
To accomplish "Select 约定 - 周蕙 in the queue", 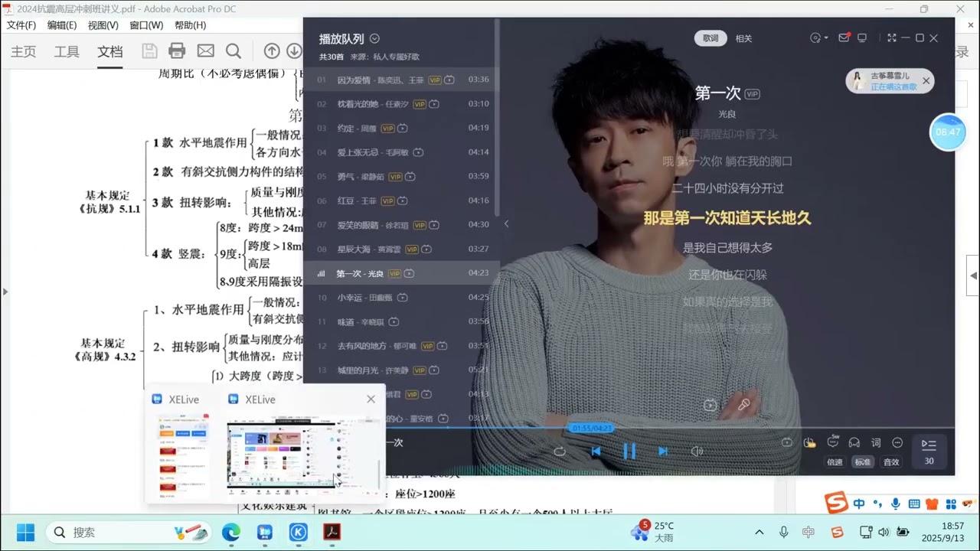I will coord(403,128).
